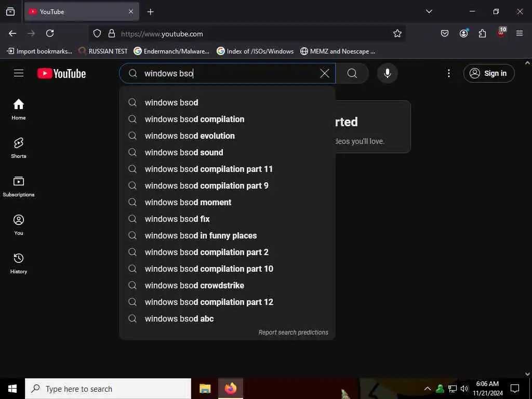Image resolution: width=532 pixels, height=399 pixels.
Task: Choose the "windows bsod fix" suggestion
Action: click(228, 219)
